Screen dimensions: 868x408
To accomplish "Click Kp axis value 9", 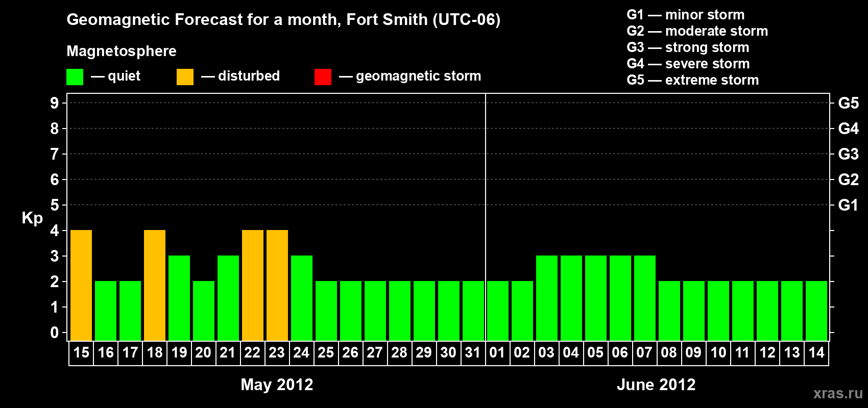I will coord(55,103).
